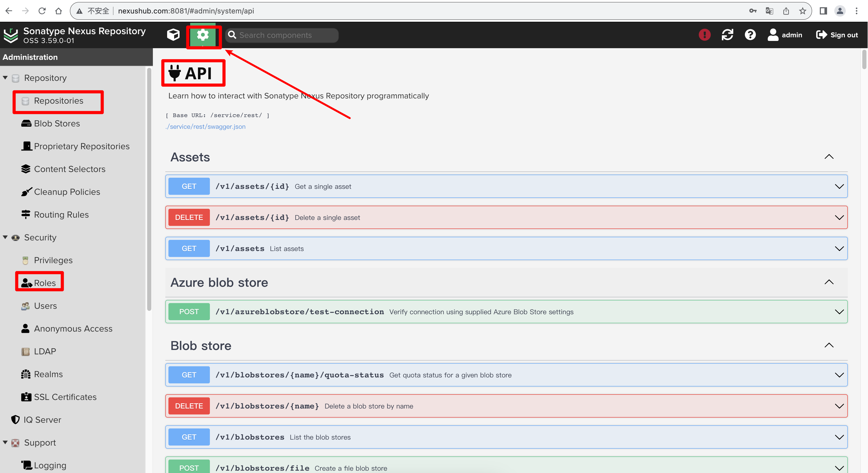
Task: Expand GET blobstores quota-status operation
Action: [506, 375]
